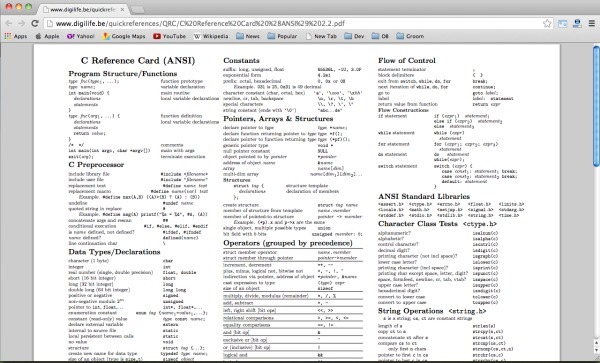
Task: Click the user profile extension icon
Action: 577,23
